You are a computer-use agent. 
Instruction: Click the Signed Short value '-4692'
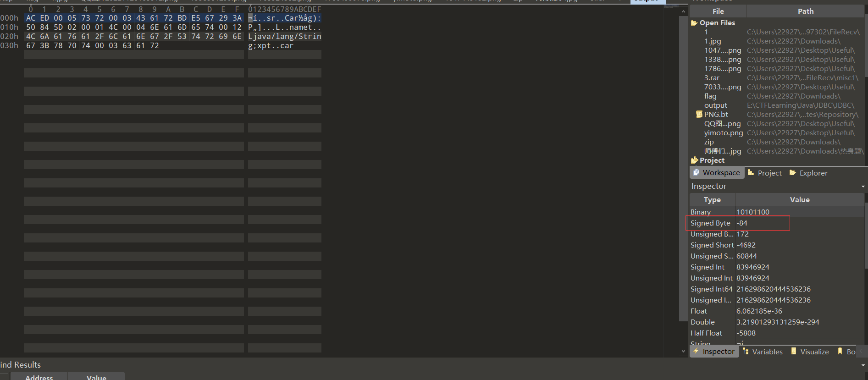(746, 245)
